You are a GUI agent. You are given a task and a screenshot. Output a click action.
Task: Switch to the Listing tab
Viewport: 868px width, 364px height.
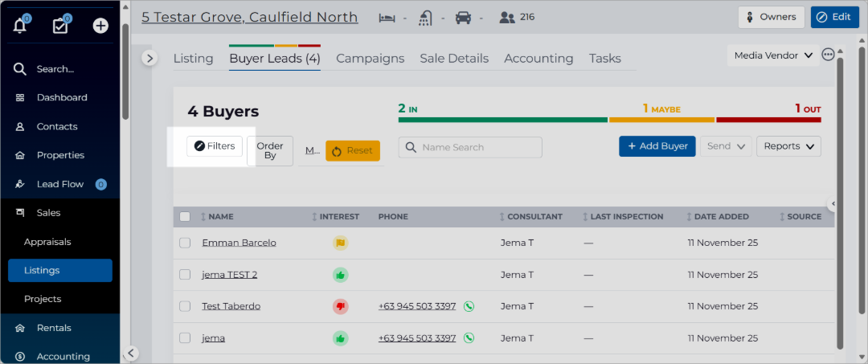[193, 58]
